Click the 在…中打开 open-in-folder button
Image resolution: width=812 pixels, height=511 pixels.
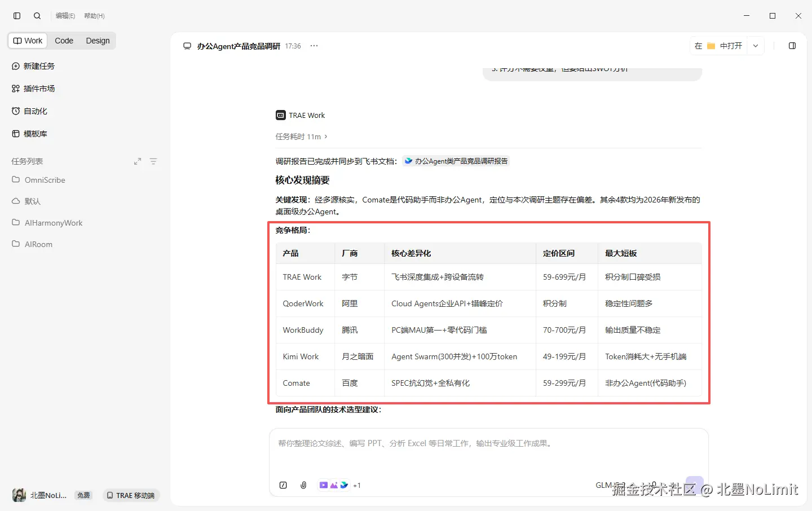tap(719, 46)
